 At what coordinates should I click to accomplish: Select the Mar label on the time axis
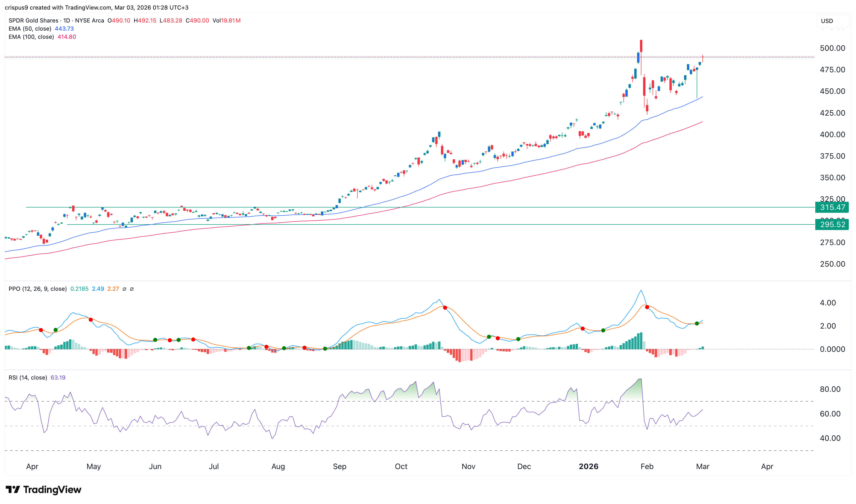pos(702,466)
